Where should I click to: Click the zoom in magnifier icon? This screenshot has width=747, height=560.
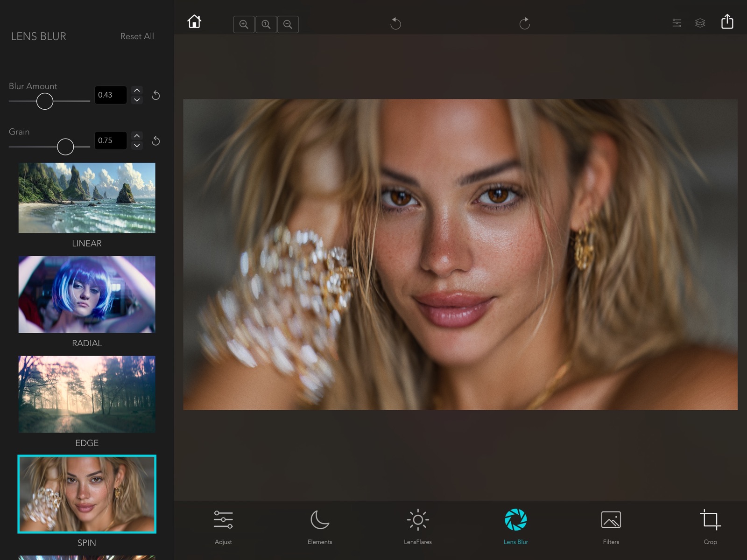click(244, 24)
